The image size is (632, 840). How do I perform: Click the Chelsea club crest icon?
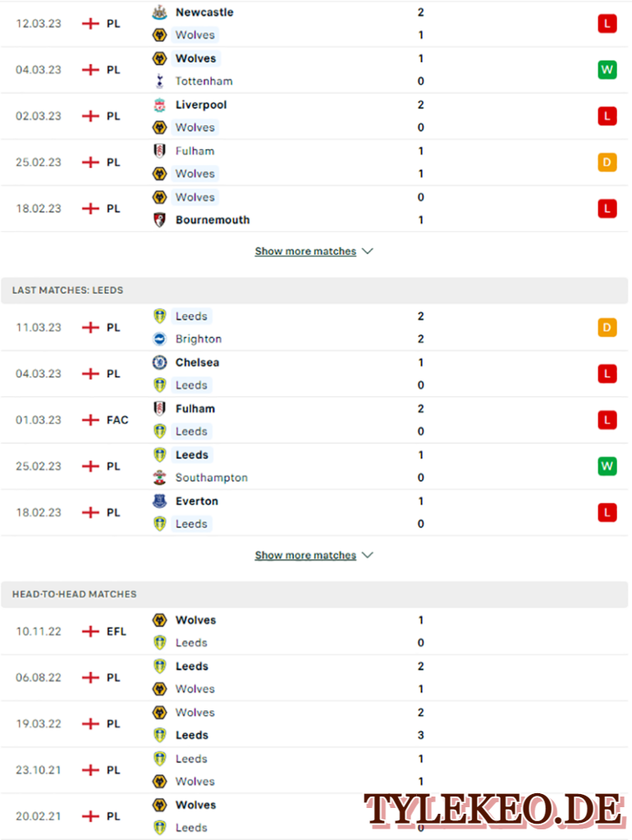click(160, 363)
